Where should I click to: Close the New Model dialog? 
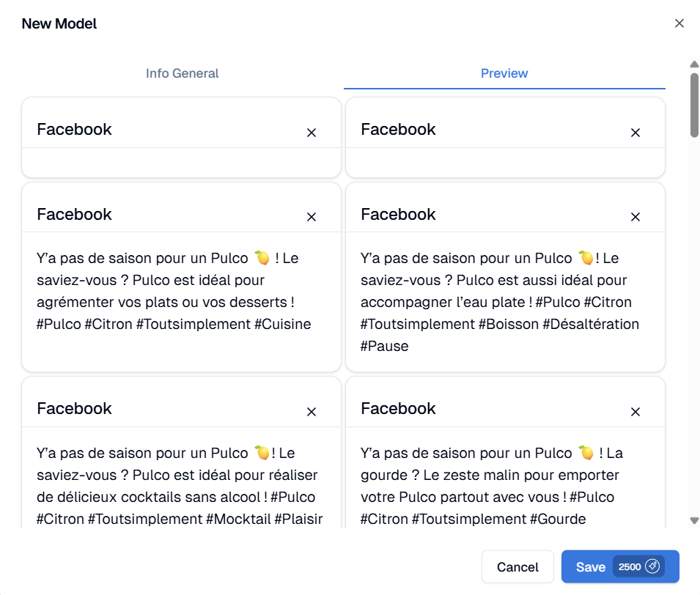(x=679, y=23)
